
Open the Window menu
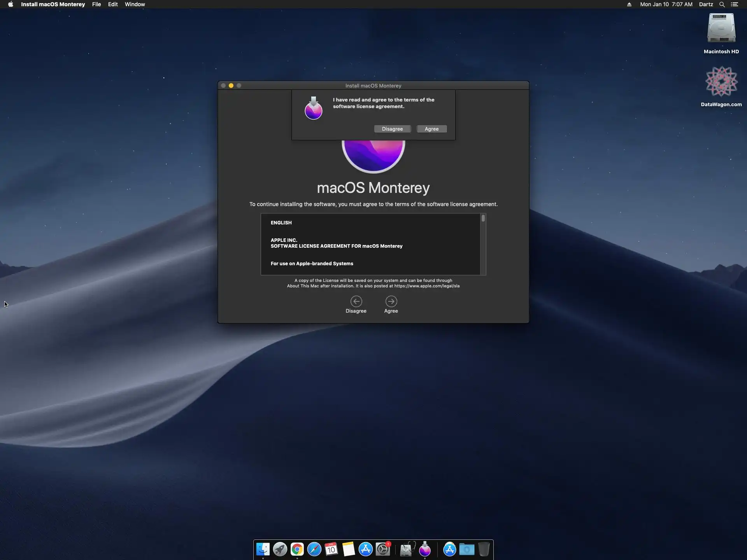tap(135, 4)
